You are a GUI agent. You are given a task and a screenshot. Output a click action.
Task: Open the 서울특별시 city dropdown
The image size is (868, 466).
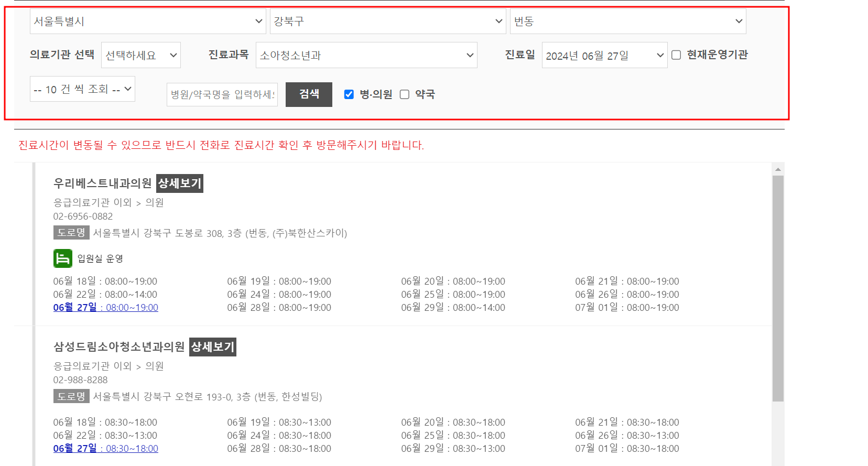[x=148, y=21]
